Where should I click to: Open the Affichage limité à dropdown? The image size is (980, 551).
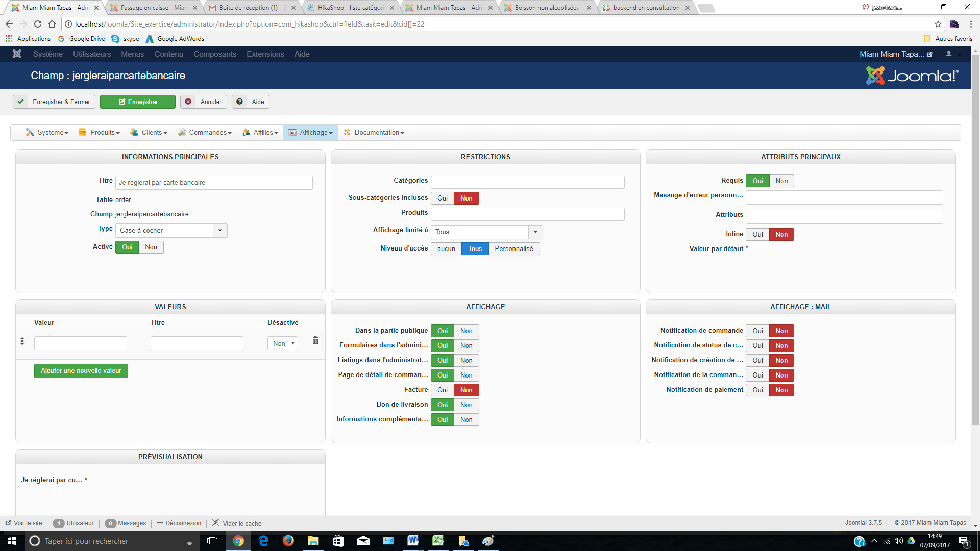(x=535, y=232)
